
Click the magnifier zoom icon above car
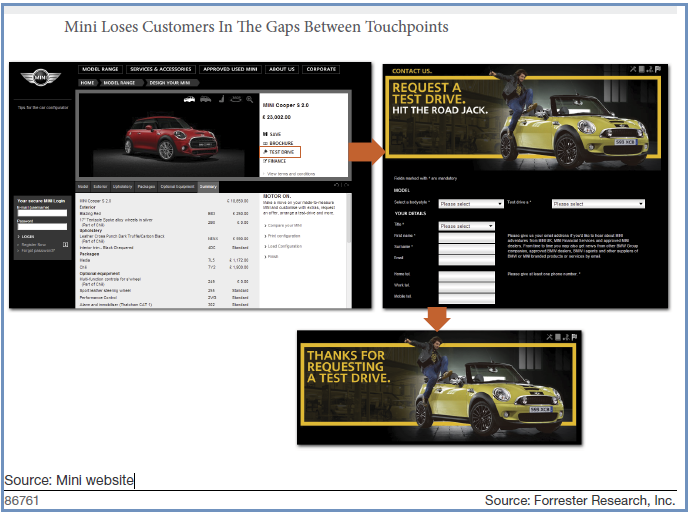(x=249, y=100)
